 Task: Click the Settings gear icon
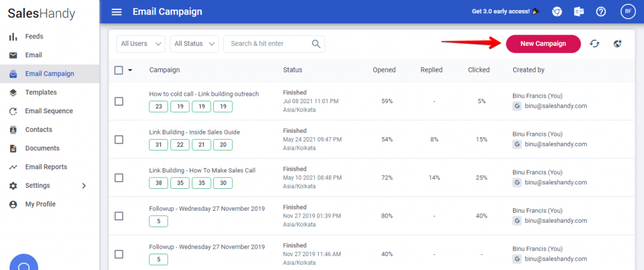(x=13, y=186)
